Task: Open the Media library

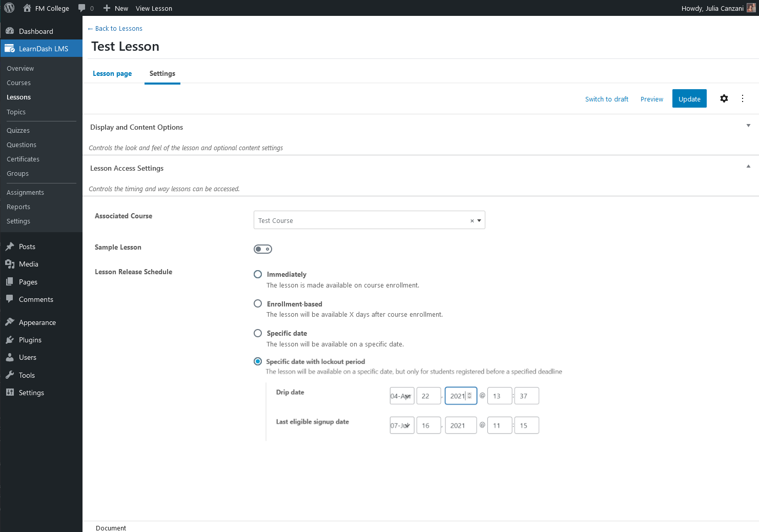Action: pyautogui.click(x=28, y=264)
